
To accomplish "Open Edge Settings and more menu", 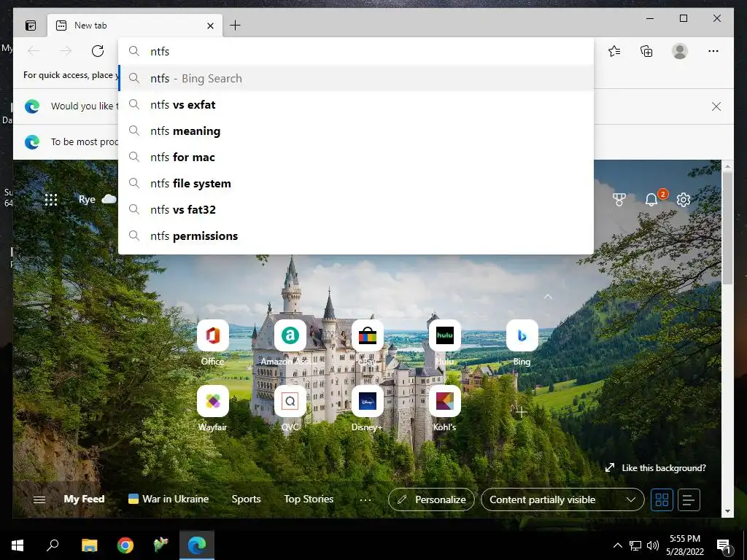I will 713,51.
